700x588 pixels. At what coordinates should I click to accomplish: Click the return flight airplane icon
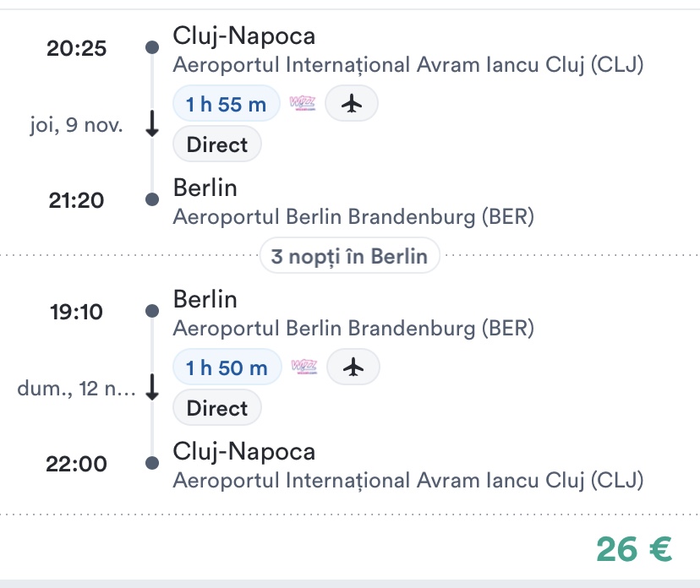[353, 367]
